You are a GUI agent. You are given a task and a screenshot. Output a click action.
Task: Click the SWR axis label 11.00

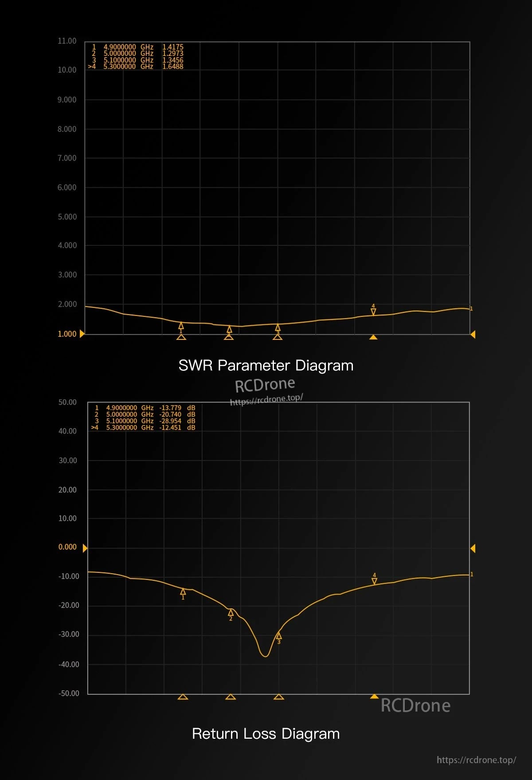pyautogui.click(x=67, y=41)
